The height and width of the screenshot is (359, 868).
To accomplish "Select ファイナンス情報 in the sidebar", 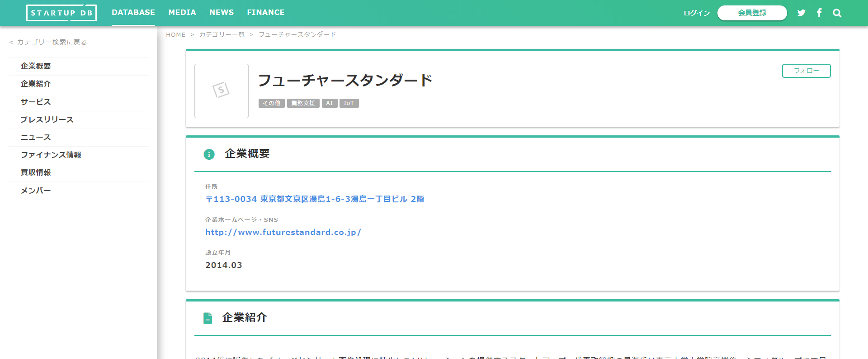I will point(79,155).
